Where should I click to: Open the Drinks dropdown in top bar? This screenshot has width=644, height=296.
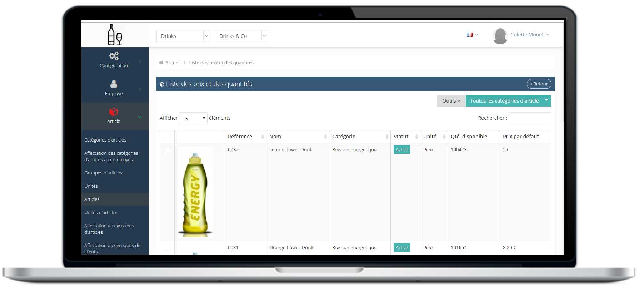click(183, 36)
